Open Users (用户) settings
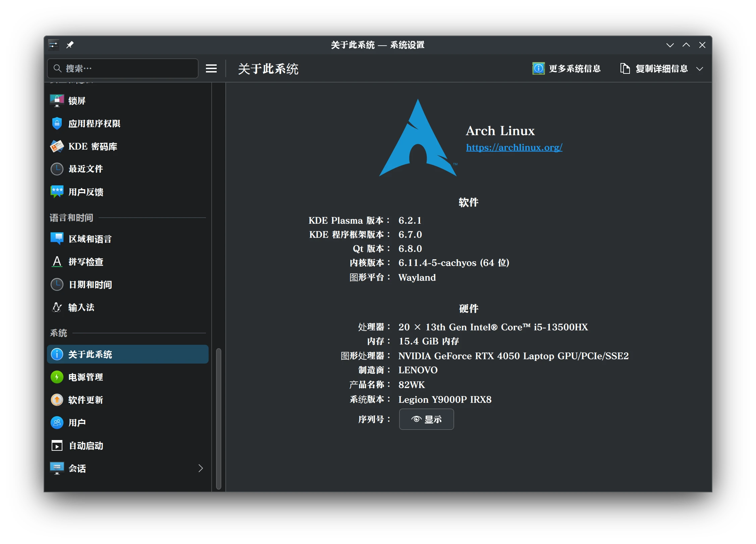 pyautogui.click(x=77, y=423)
